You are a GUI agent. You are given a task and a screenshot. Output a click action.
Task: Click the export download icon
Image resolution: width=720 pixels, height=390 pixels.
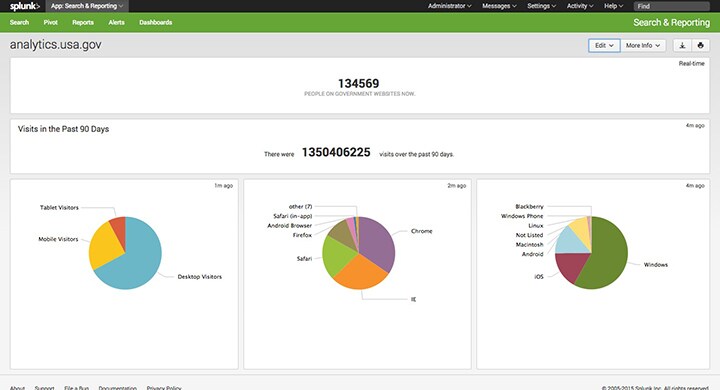pyautogui.click(x=682, y=45)
